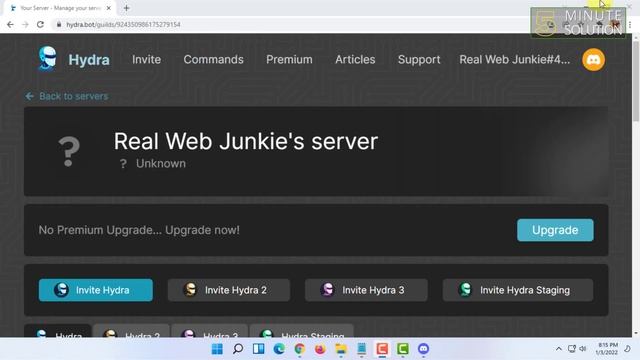Image resolution: width=640 pixels, height=360 pixels.
Task: Open the taskbar clock and date
Action: pos(607,349)
